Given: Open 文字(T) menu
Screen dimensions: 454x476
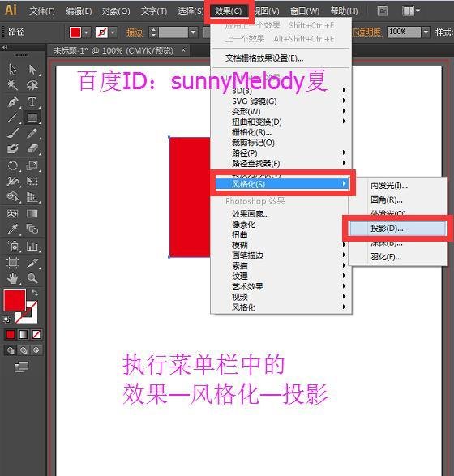Looking at the screenshot, I should tap(154, 11).
